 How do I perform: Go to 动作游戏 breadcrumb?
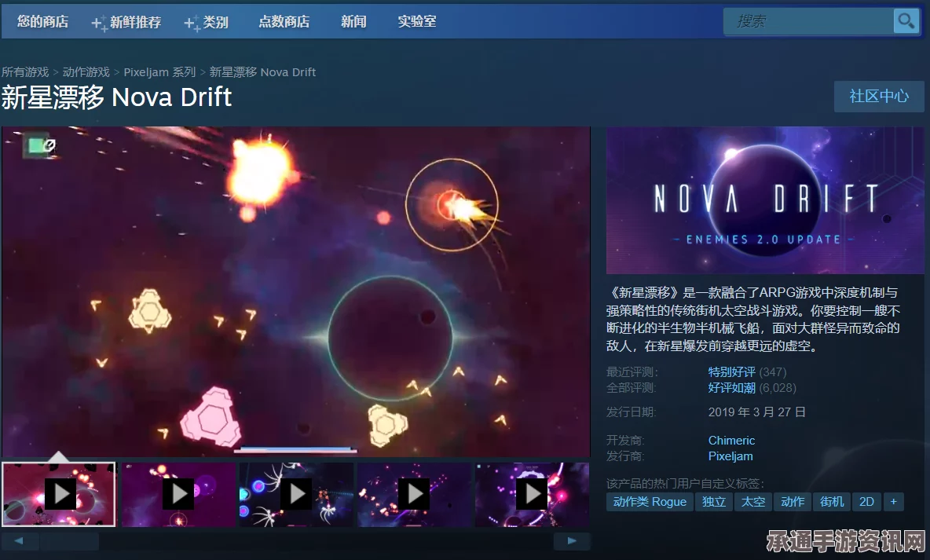pyautogui.click(x=86, y=71)
